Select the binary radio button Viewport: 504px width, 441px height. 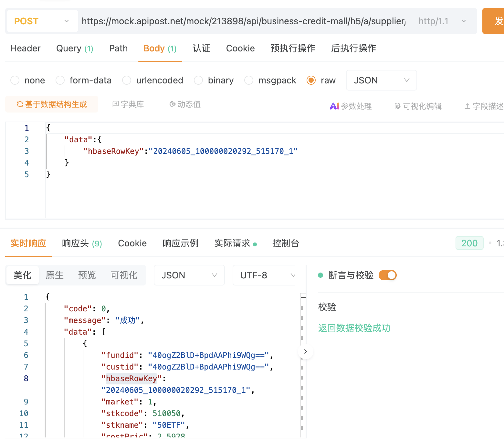coord(198,80)
